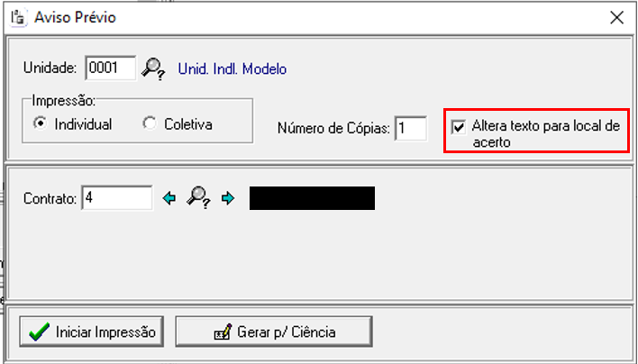Go to previous contract with left arrow

click(169, 198)
